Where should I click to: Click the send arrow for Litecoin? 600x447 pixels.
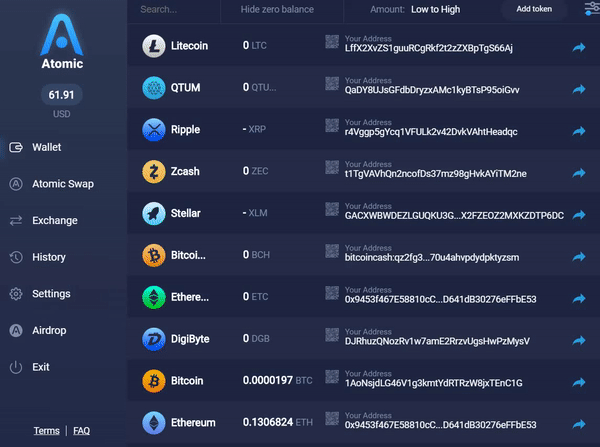coord(579,47)
